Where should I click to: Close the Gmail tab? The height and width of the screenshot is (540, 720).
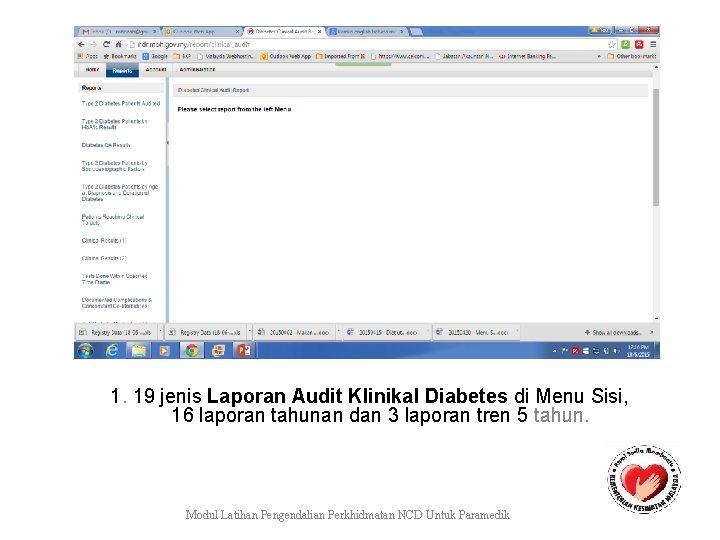pos(155,32)
